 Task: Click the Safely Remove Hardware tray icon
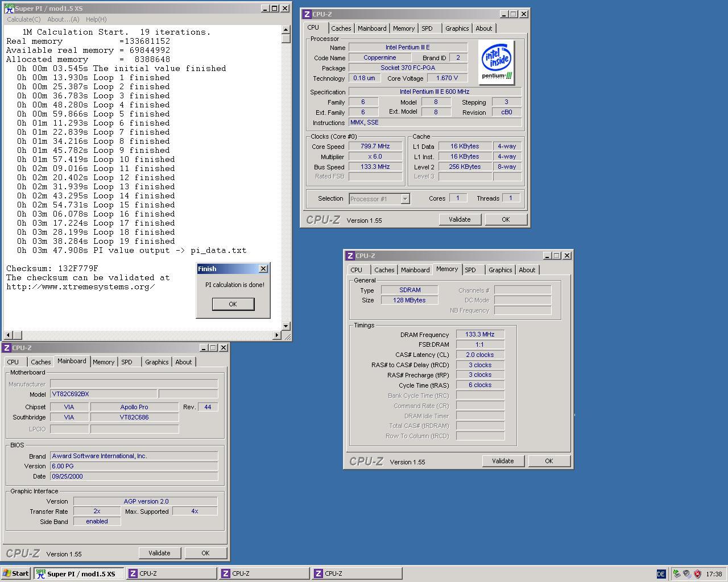click(677, 574)
